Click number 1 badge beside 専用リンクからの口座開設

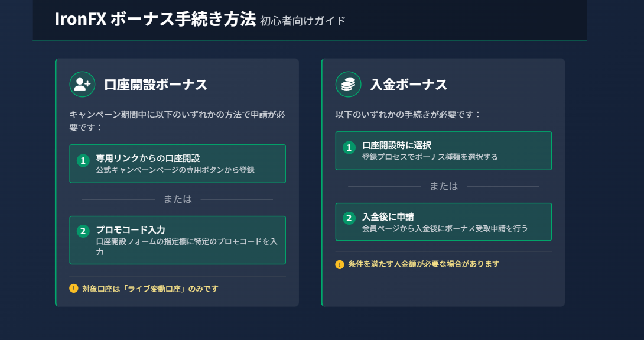[83, 160]
